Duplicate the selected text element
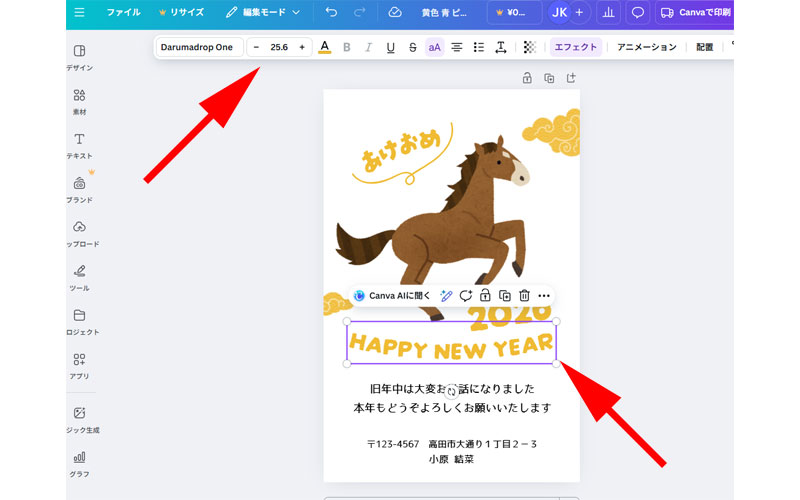 click(x=505, y=296)
